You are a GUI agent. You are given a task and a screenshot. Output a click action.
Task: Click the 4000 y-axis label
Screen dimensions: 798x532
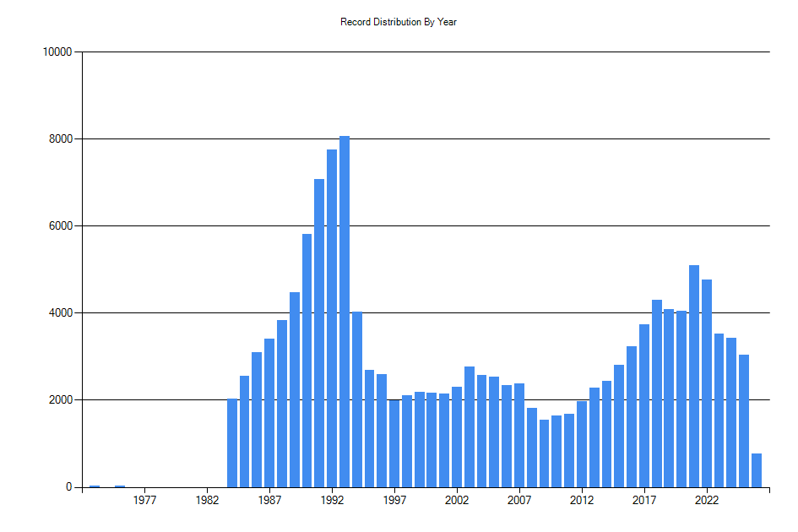tap(62, 311)
